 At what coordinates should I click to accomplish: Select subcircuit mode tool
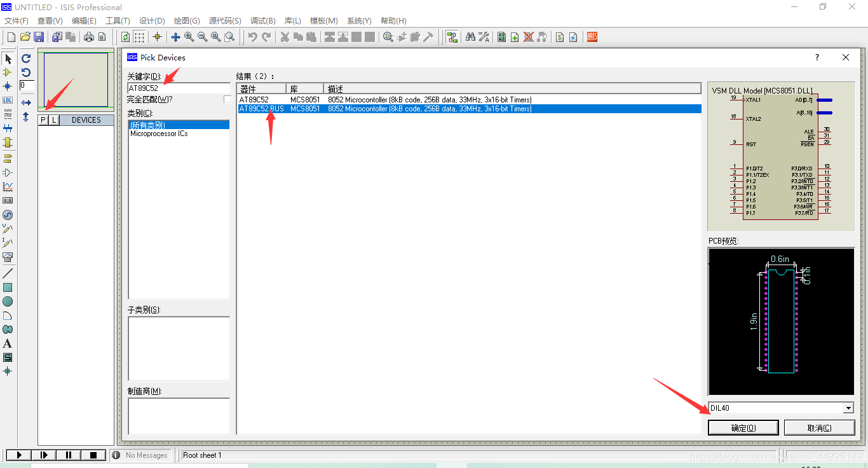coord(8,142)
